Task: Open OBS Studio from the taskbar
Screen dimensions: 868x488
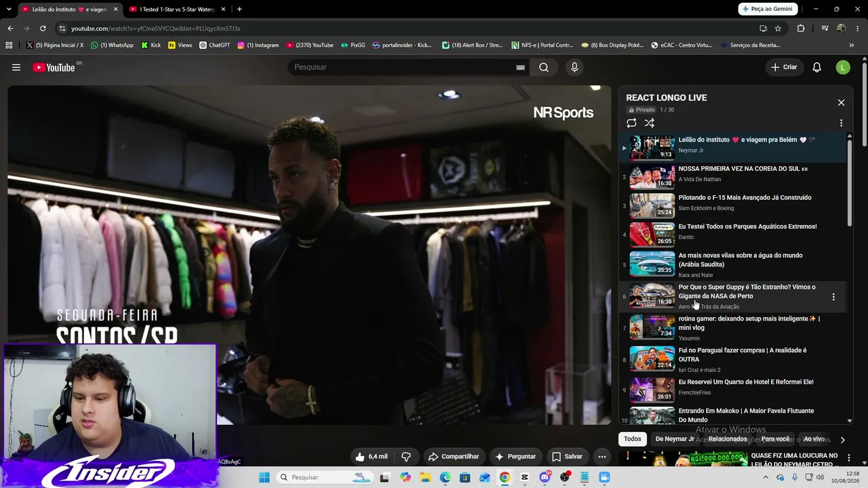Action: coord(565,477)
